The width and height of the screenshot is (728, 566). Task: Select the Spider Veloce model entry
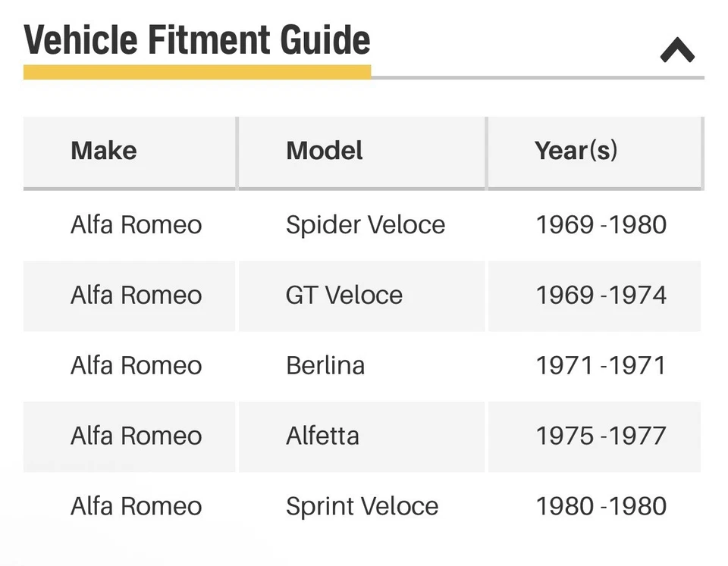[365, 224]
